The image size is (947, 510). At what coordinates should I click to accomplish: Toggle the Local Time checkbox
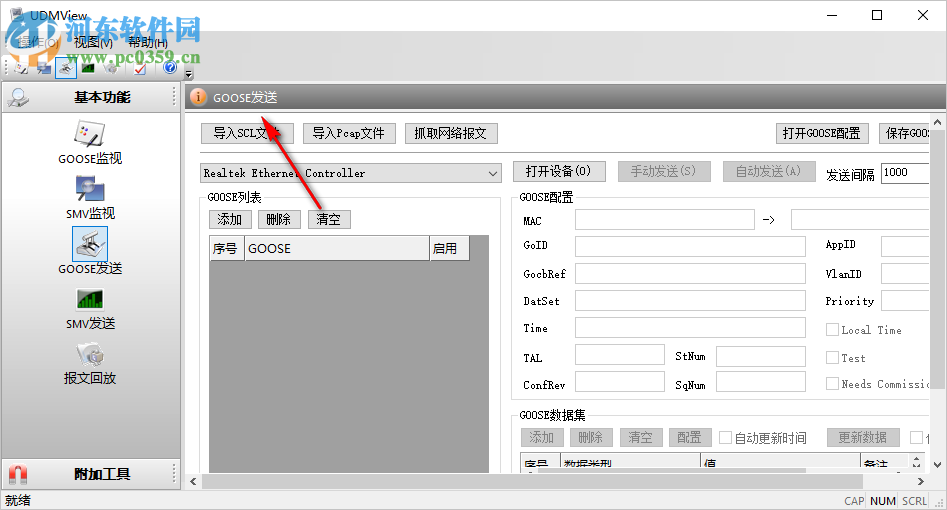click(x=832, y=330)
